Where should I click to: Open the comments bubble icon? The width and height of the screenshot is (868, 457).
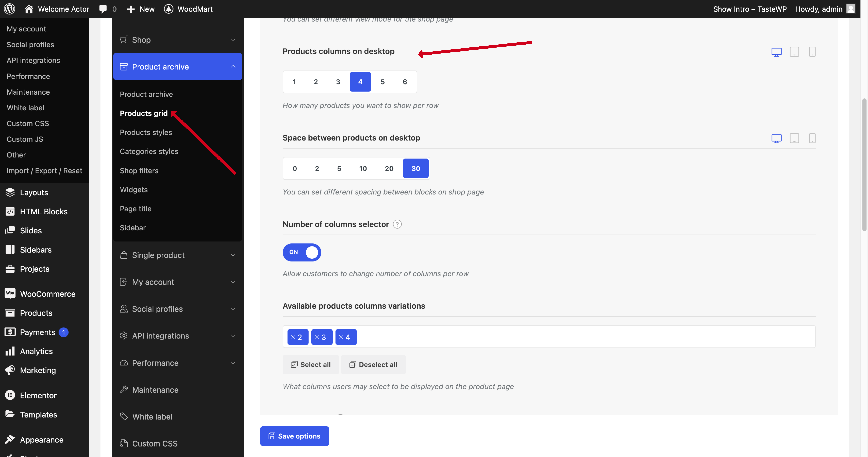pyautogui.click(x=103, y=9)
